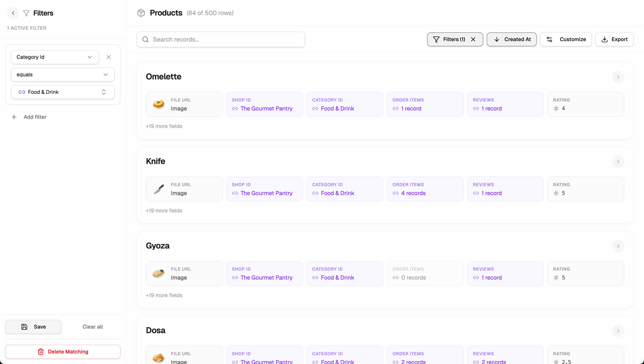Open the Category Id field dropdown
The width and height of the screenshot is (644, 364).
point(55,57)
